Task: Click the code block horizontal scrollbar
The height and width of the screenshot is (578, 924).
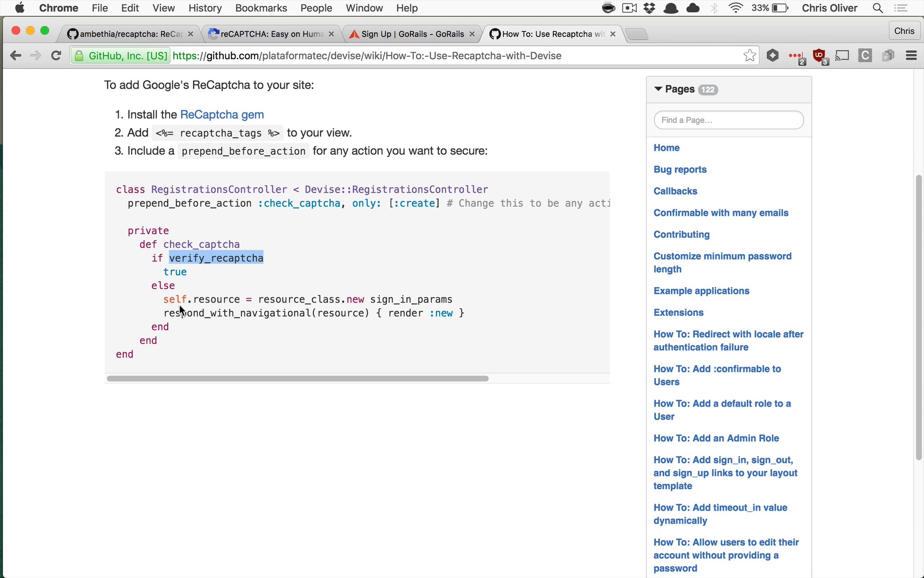Action: click(x=297, y=379)
